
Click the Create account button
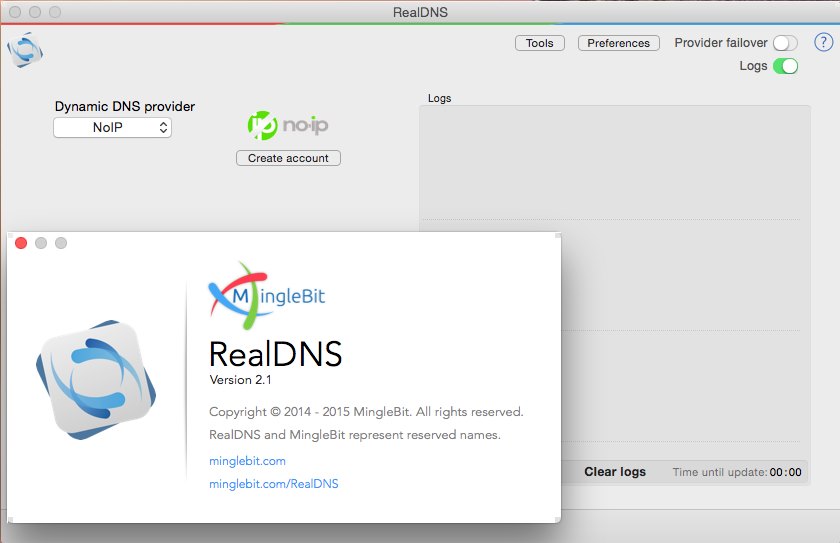288,158
